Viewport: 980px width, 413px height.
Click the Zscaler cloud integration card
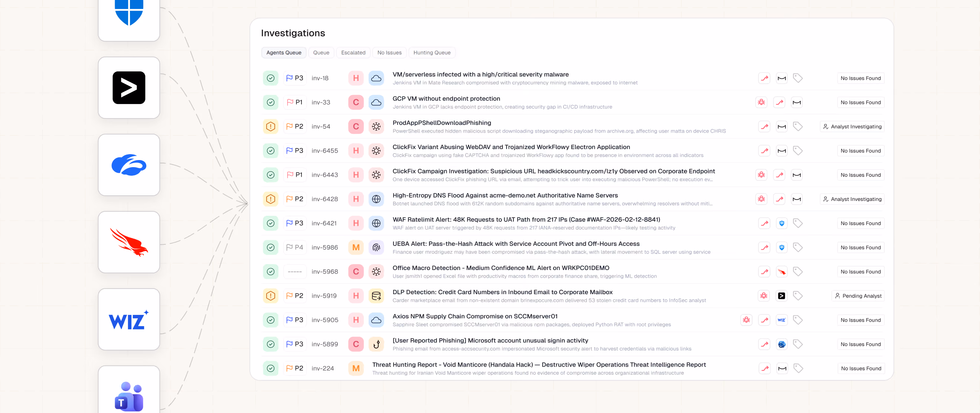[128, 165]
